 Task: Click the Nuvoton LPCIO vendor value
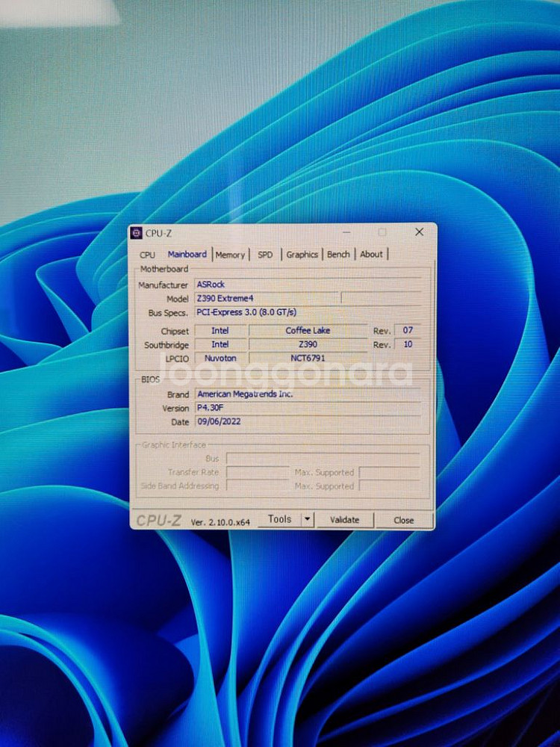pos(220,358)
